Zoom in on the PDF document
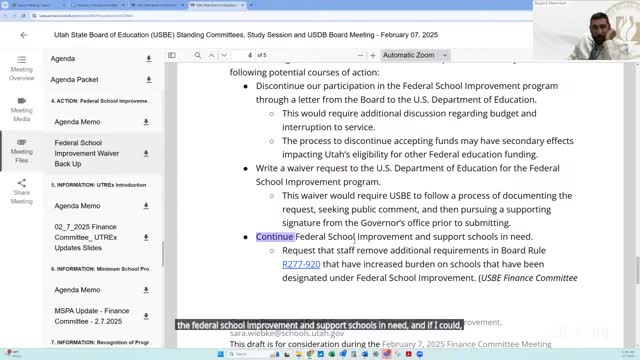 [373, 55]
